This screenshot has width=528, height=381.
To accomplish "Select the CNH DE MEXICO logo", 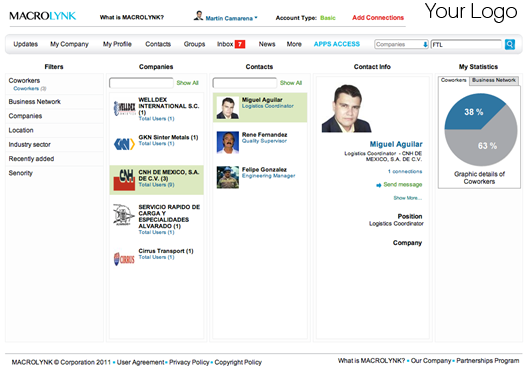I will pyautogui.click(x=124, y=180).
